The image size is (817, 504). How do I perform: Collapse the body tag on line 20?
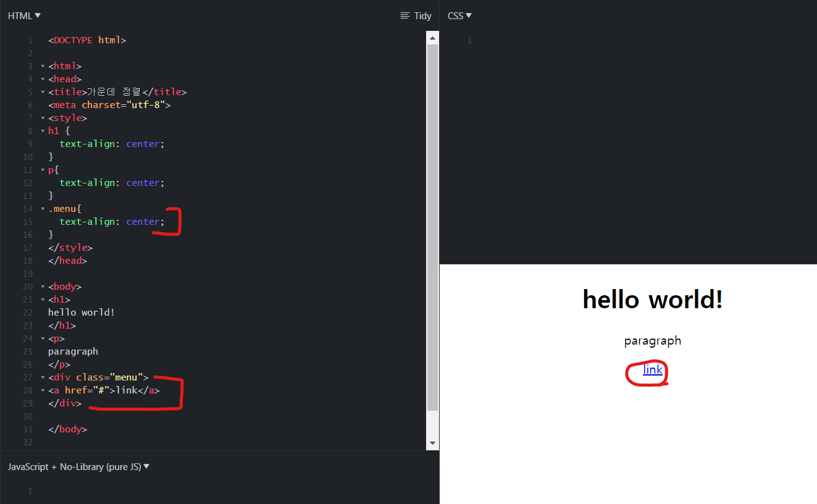click(43, 287)
